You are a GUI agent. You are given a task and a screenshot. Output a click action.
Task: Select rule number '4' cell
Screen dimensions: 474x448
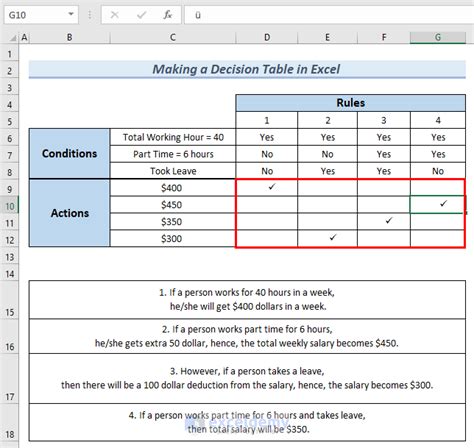[438, 120]
